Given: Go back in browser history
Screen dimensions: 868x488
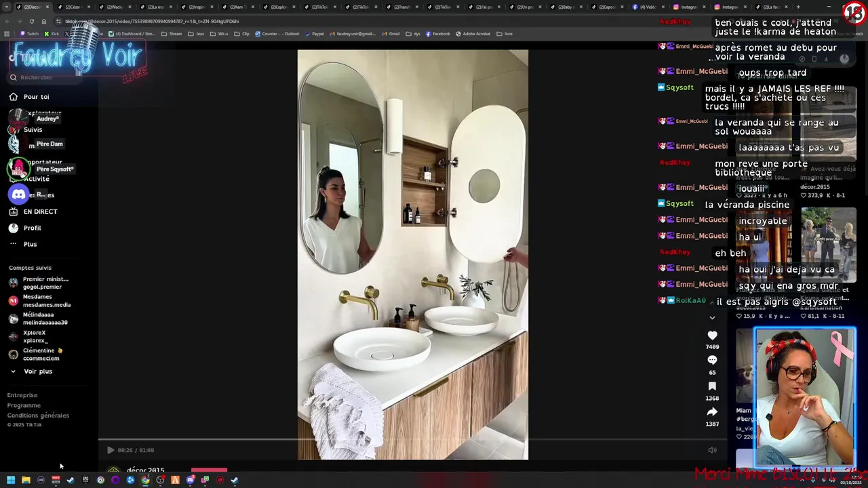Looking at the screenshot, I should [7, 21].
